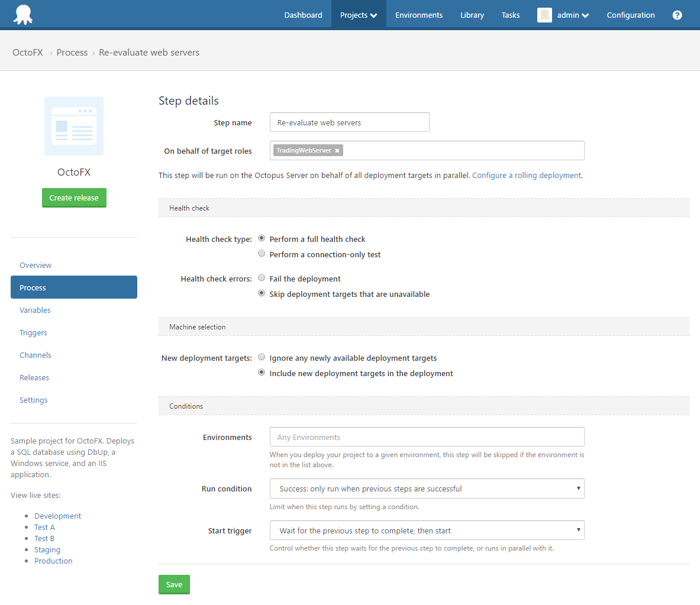
Task: Open the Library page
Action: 472,15
